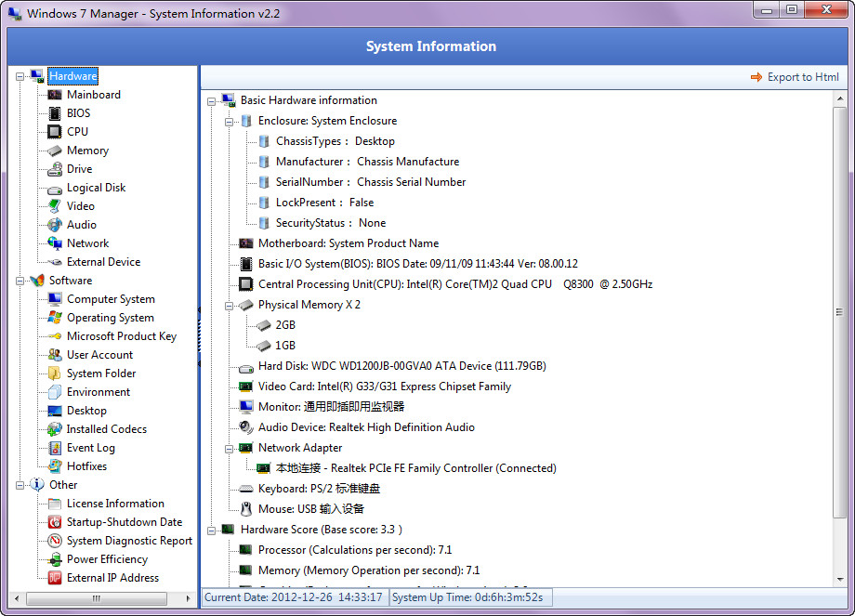
Task: Click the Power Efficiency item
Action: pyautogui.click(x=107, y=559)
